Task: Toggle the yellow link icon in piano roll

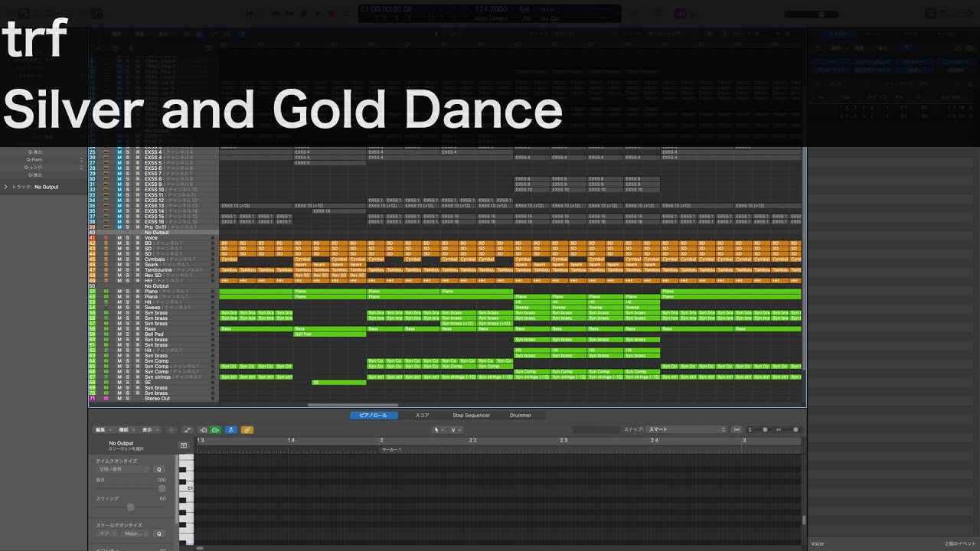Action: 247,430
